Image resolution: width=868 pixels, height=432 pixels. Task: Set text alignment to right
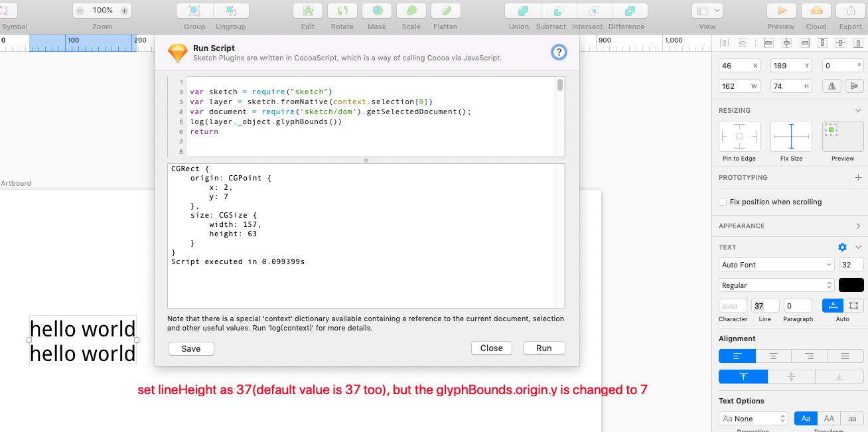(x=810, y=356)
